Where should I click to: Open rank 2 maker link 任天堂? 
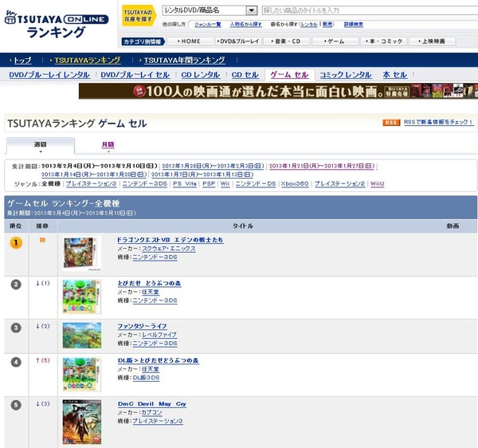pyautogui.click(x=151, y=293)
